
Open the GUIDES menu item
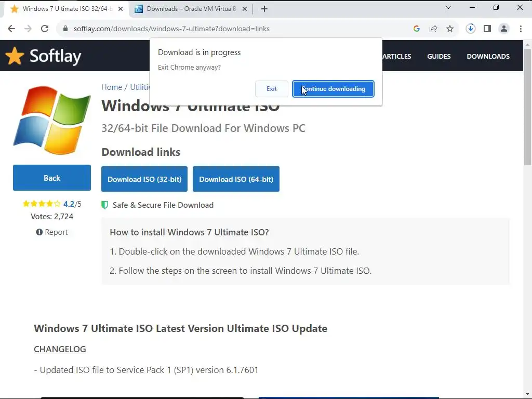pos(438,56)
